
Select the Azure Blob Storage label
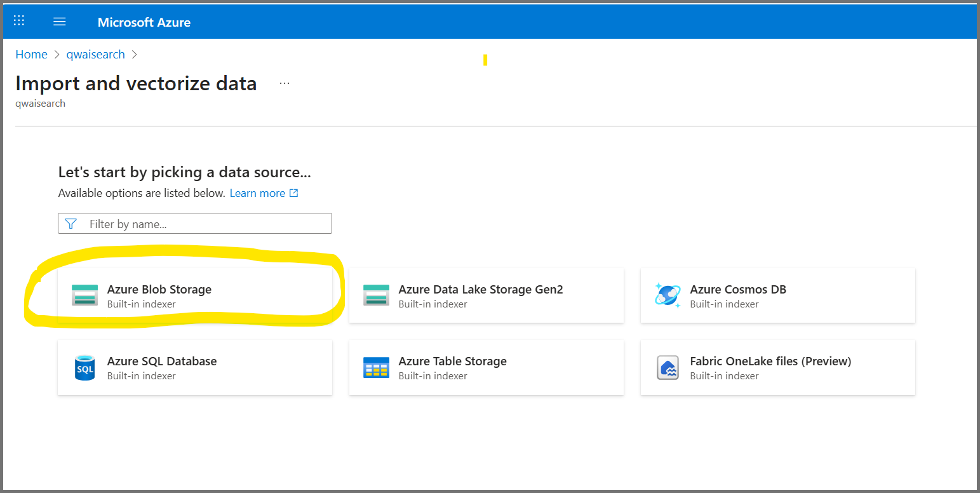(159, 290)
